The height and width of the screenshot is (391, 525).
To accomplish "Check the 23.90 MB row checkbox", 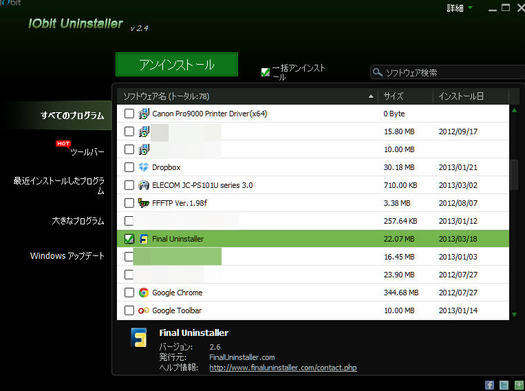I will pos(129,275).
